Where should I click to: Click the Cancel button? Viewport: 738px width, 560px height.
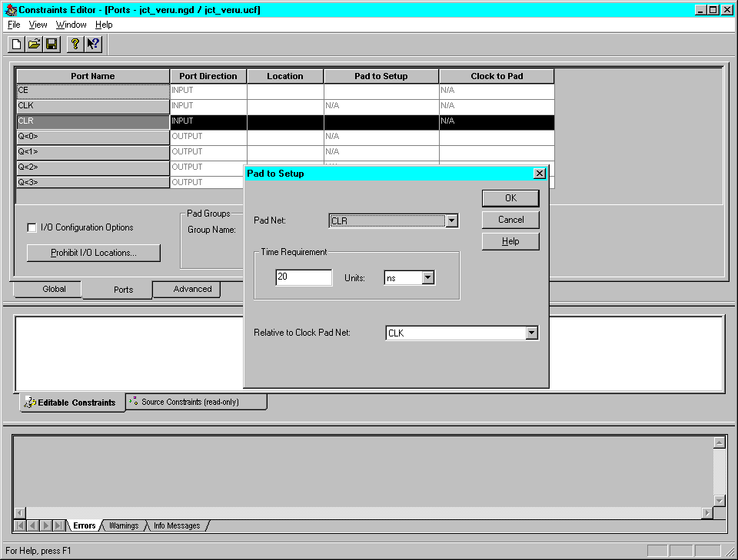point(510,220)
